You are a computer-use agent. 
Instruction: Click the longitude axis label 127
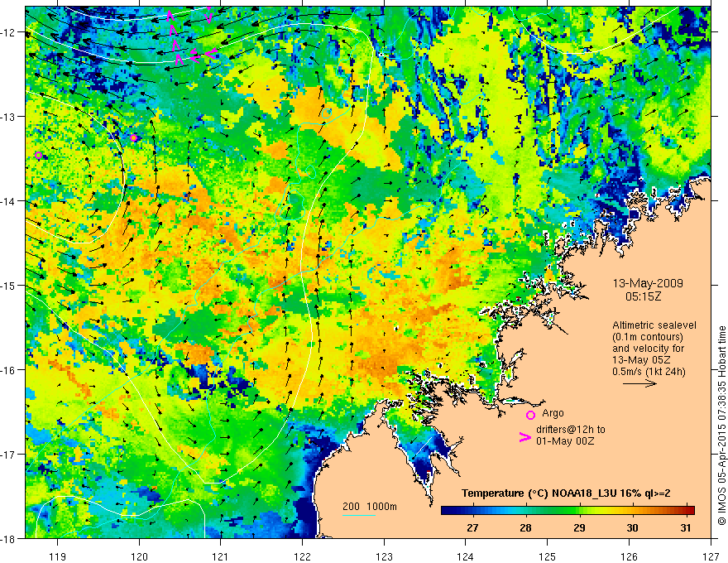point(711,556)
